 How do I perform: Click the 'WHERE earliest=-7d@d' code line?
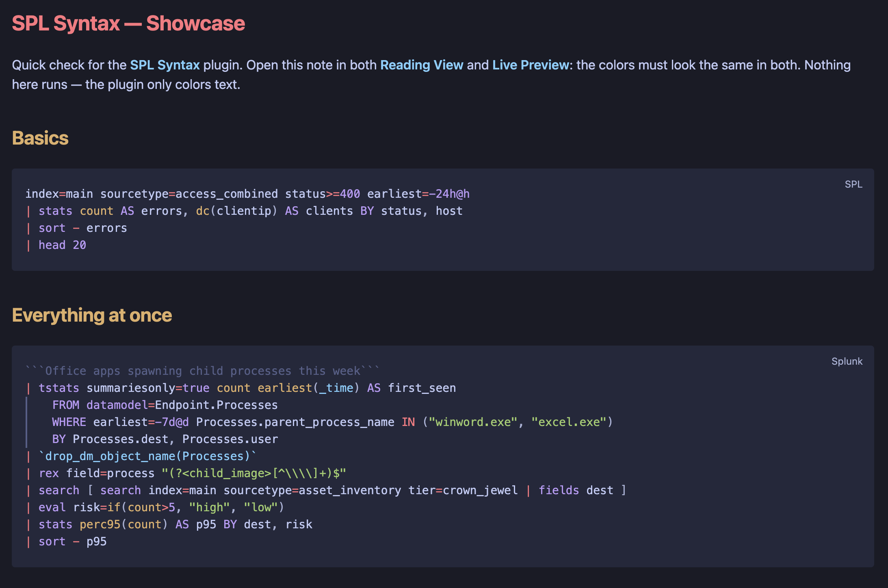pos(332,422)
